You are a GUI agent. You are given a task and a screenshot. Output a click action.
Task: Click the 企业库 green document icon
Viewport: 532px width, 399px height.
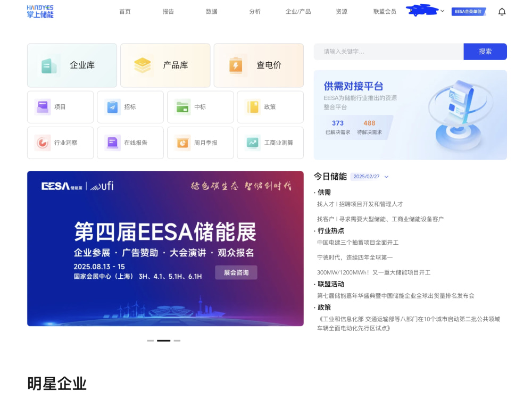[49, 65]
